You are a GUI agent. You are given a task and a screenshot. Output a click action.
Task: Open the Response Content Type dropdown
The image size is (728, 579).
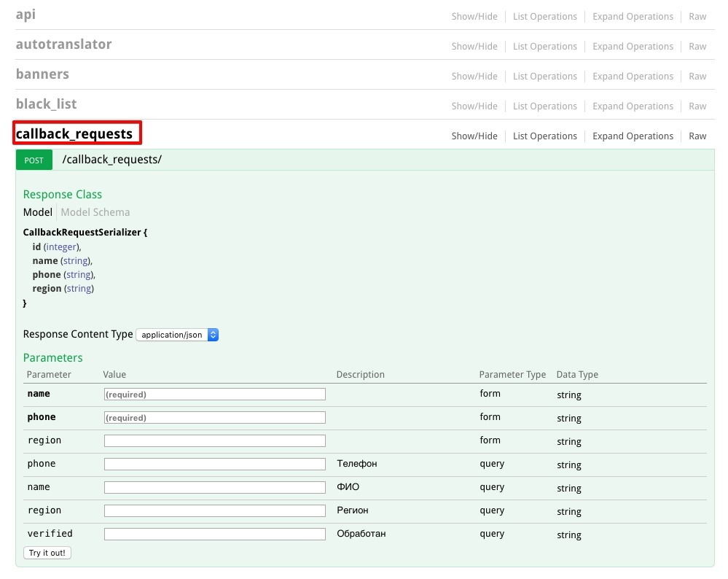click(x=177, y=335)
